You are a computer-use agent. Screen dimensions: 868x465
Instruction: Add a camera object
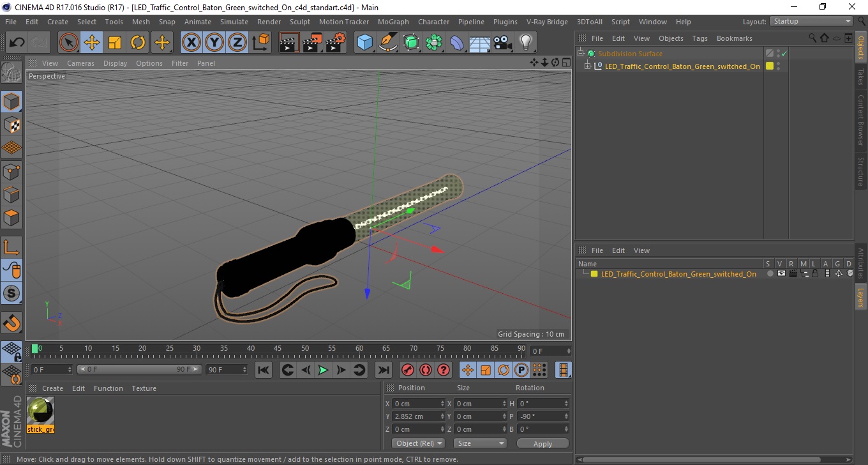pos(502,43)
